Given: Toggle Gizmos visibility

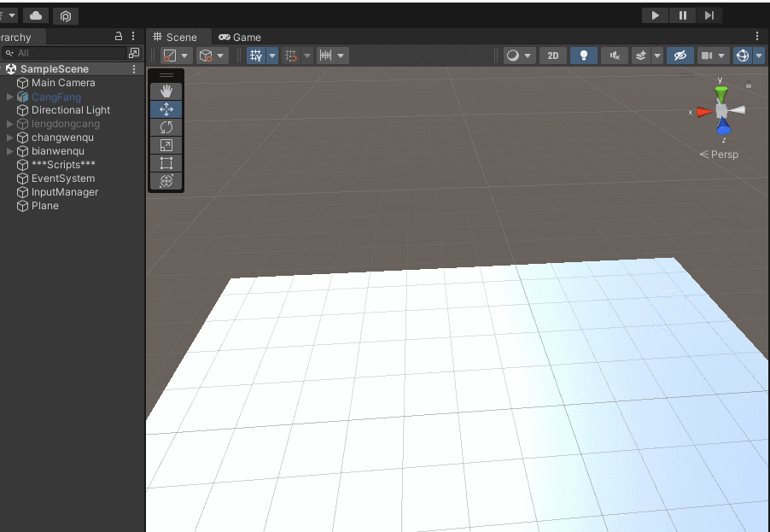Looking at the screenshot, I should [x=743, y=56].
